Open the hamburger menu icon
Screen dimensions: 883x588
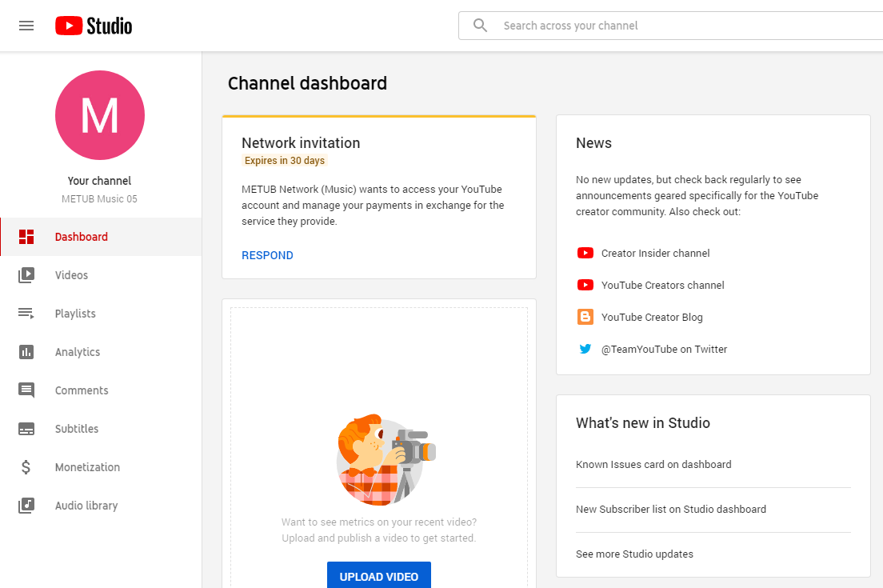pyautogui.click(x=26, y=26)
